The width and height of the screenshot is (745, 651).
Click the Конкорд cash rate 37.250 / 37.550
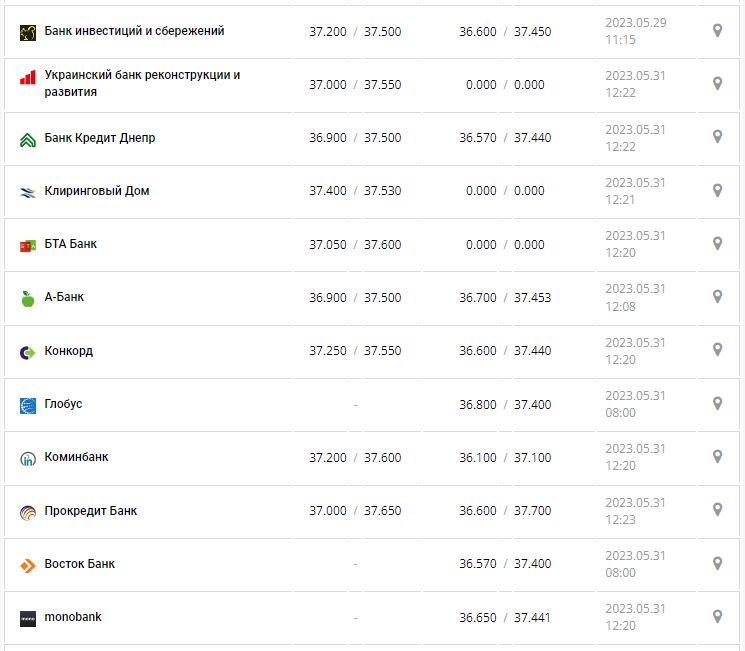pyautogui.click(x=355, y=351)
